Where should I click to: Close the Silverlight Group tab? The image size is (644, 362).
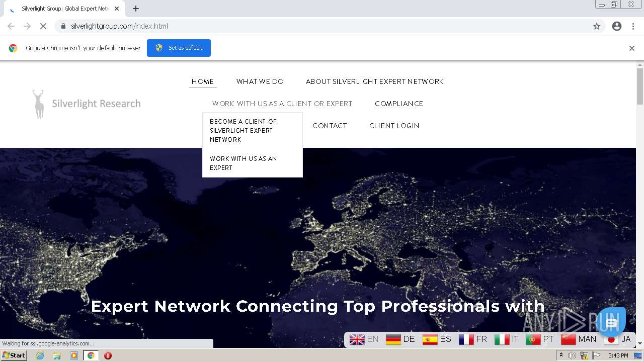click(117, 9)
